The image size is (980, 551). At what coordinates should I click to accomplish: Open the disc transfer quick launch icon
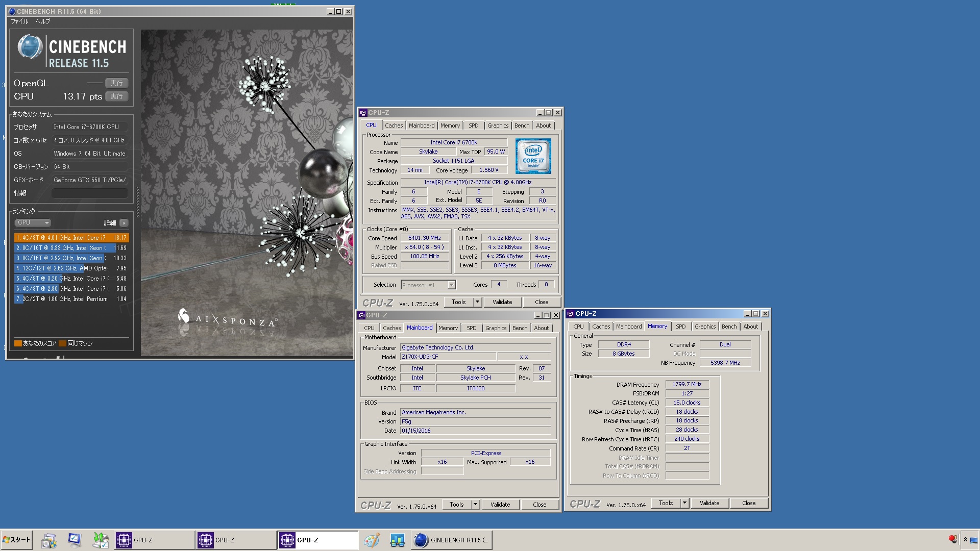pyautogui.click(x=101, y=540)
